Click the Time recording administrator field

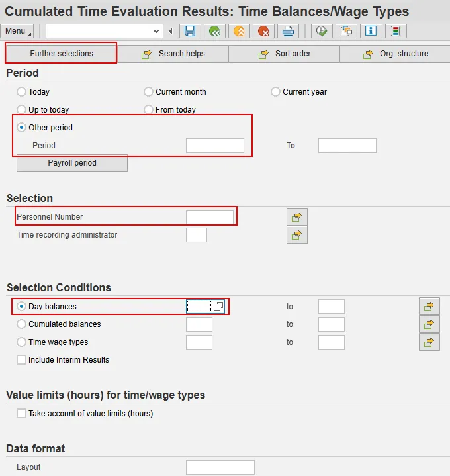197,235
